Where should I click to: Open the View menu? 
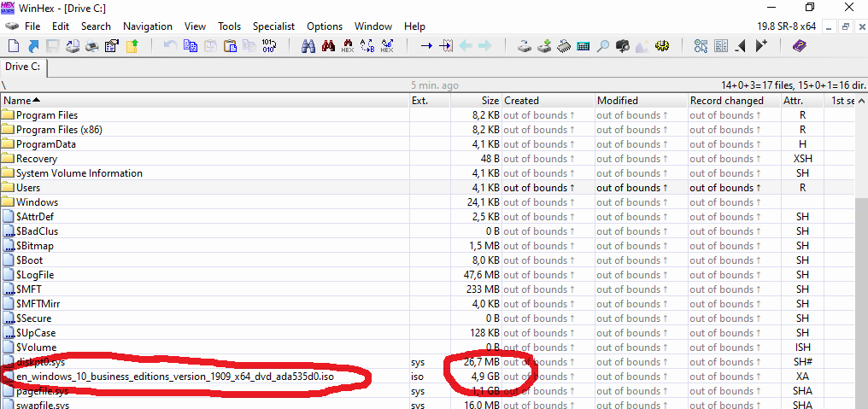pos(195,26)
